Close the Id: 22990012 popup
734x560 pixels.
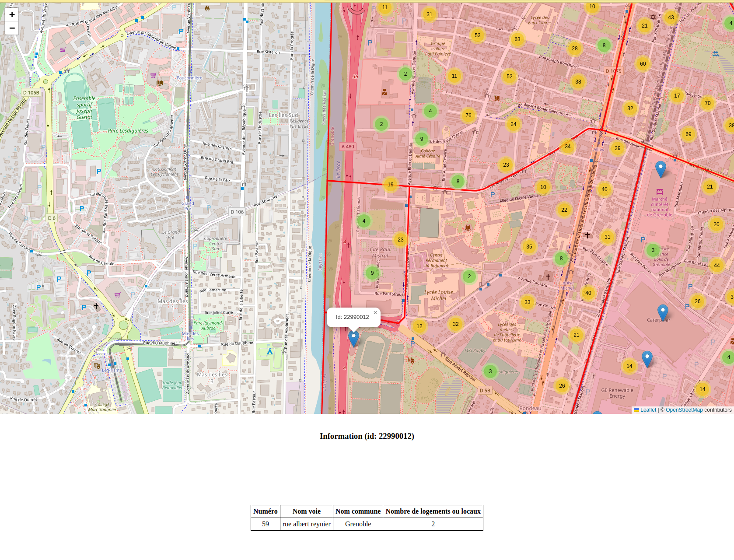[375, 313]
